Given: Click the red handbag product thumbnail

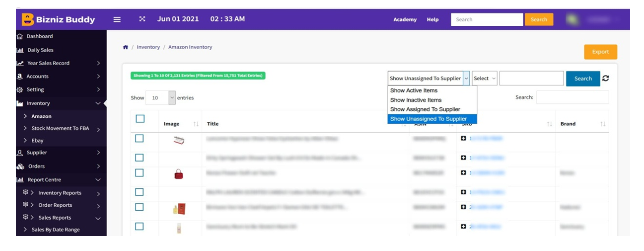Looking at the screenshot, I should coord(179,174).
